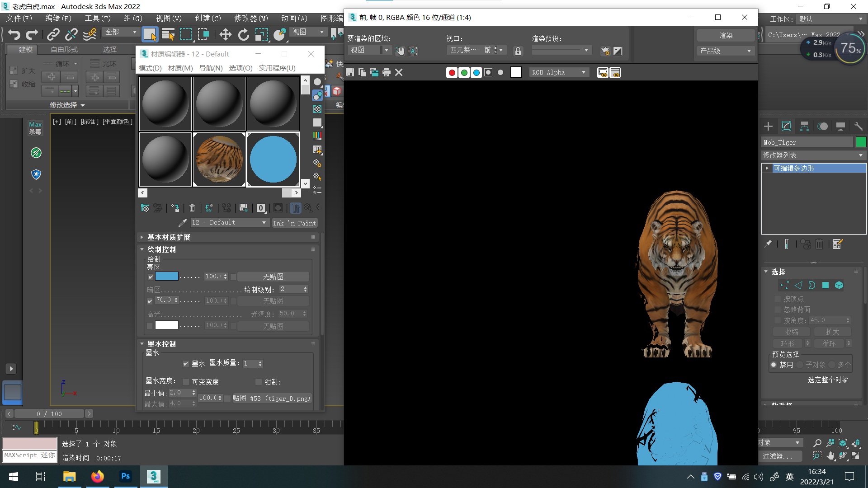Open the 修改器(M) menu

click(x=251, y=19)
